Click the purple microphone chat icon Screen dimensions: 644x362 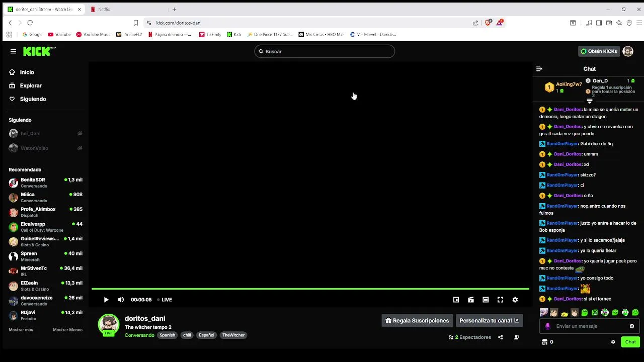pyautogui.click(x=548, y=326)
